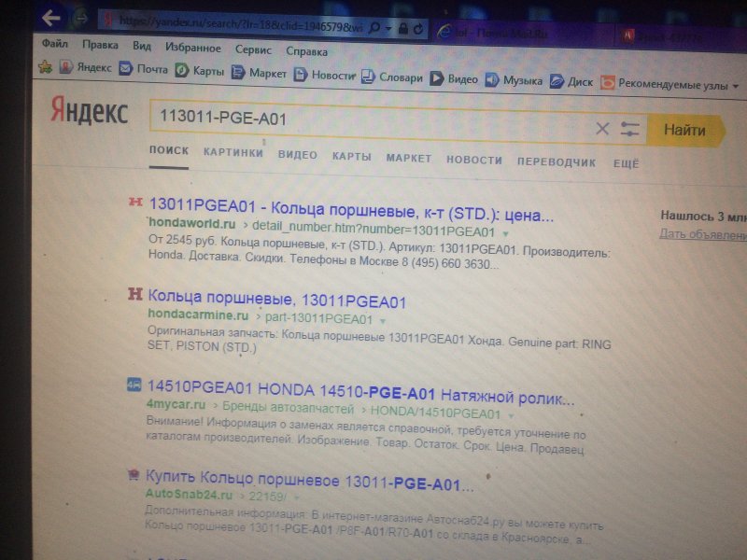Screen dimensions: 747x560
Task: Expand 4mycar.ru result options arrow
Action: 511,415
